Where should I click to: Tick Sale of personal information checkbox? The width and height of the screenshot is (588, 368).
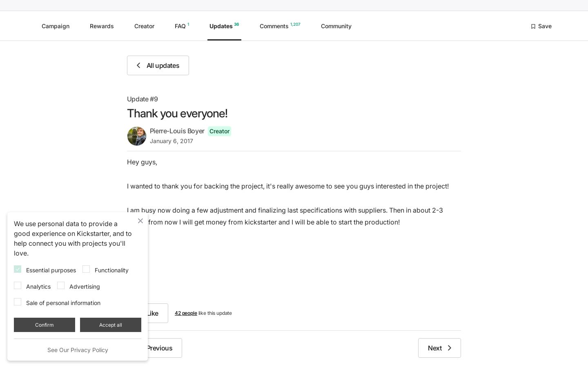click(x=18, y=302)
